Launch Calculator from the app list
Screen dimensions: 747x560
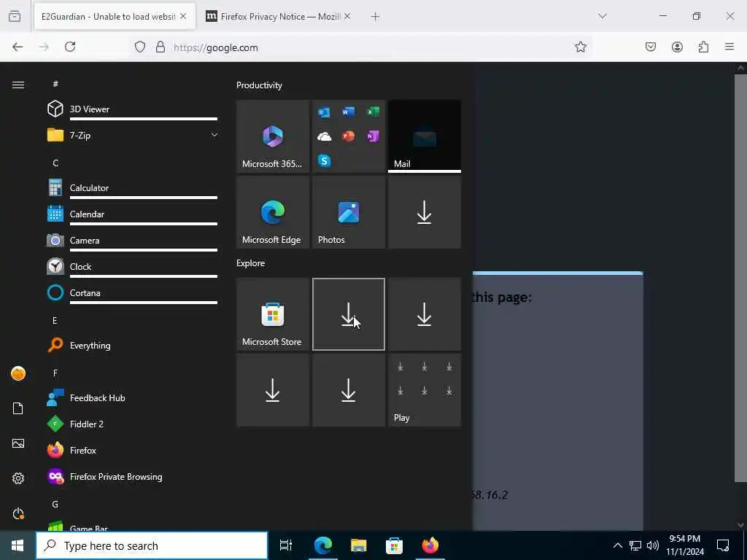point(132,188)
